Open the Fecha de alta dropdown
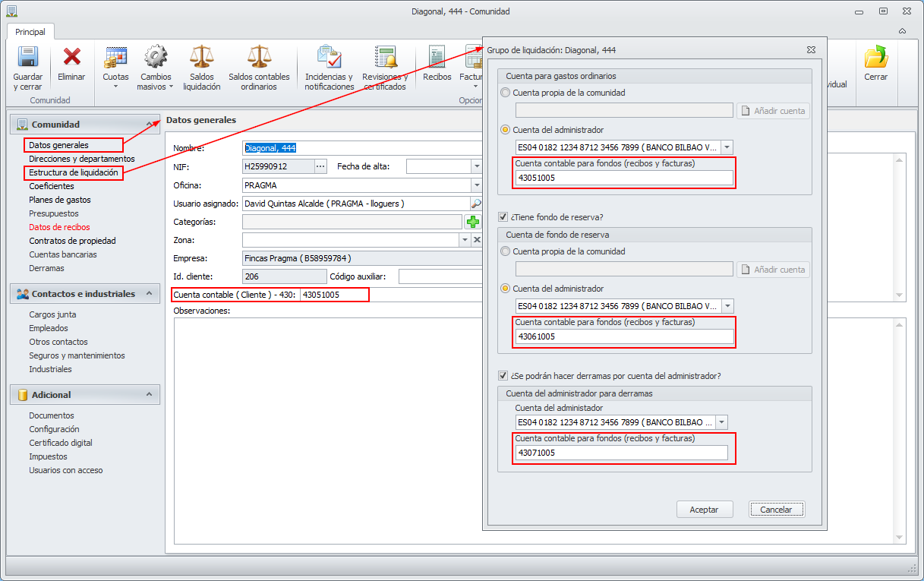Image resolution: width=924 pixels, height=581 pixels. (477, 166)
